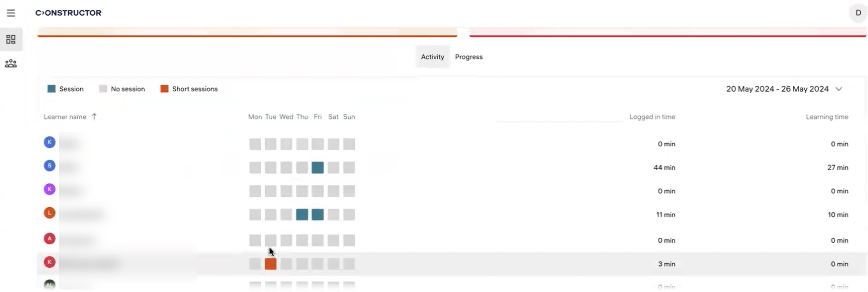868x292 pixels.
Task: Select the Activity tab
Action: 432,57
